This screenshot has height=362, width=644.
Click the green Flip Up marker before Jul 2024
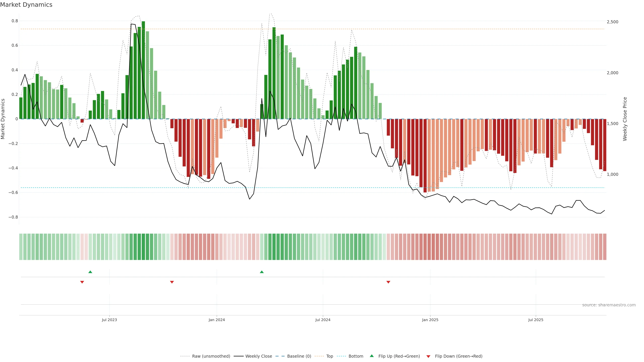coord(261,272)
